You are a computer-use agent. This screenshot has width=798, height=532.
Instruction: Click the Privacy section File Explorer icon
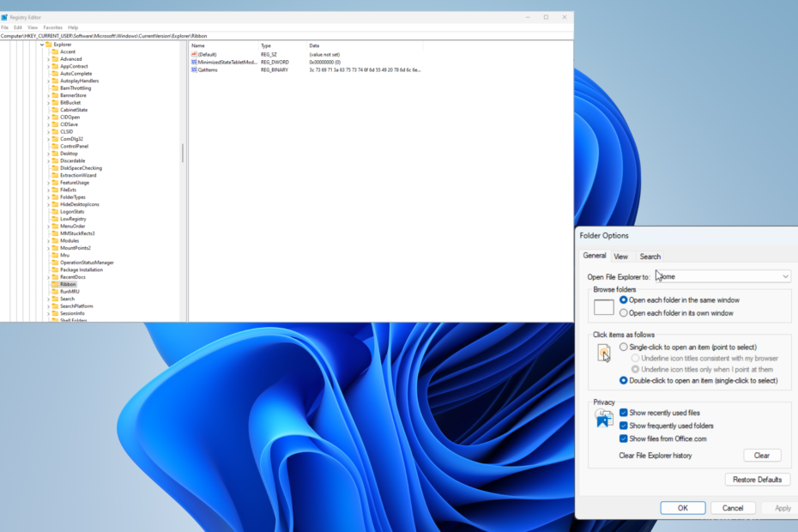602,418
